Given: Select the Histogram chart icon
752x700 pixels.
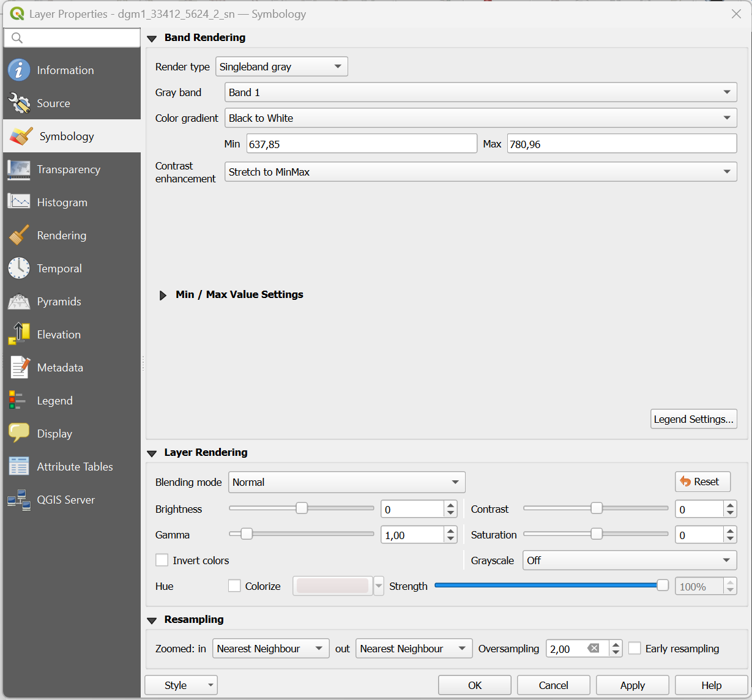Looking at the screenshot, I should 19,203.
